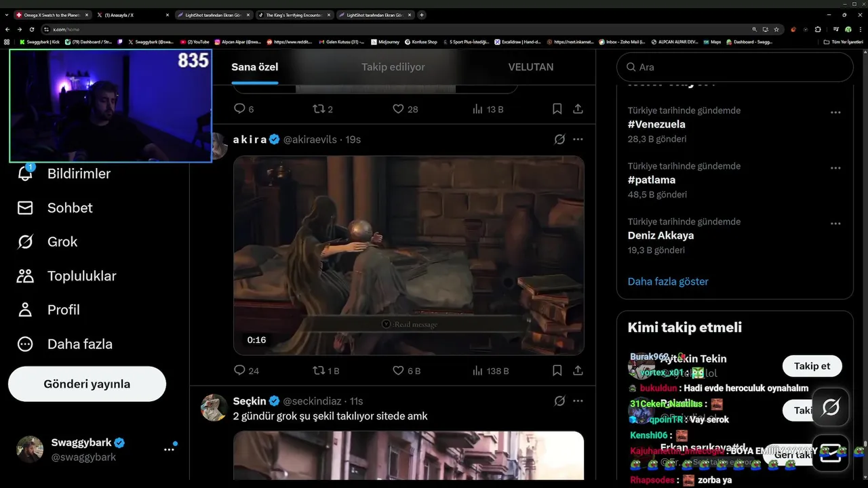This screenshot has height=488, width=868.
Task: Open the floating Grok button at bottom right
Action: coord(831,407)
